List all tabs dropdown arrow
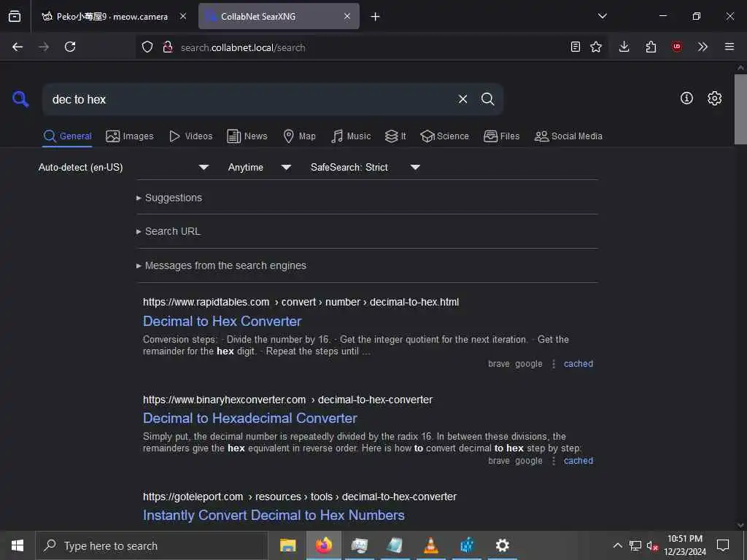747x560 pixels. [602, 16]
